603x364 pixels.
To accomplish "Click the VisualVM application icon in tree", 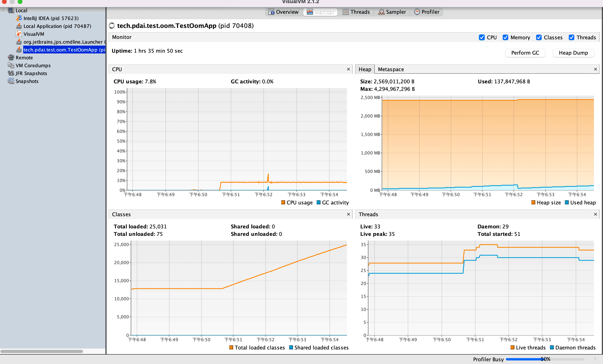I will pyautogui.click(x=19, y=34).
